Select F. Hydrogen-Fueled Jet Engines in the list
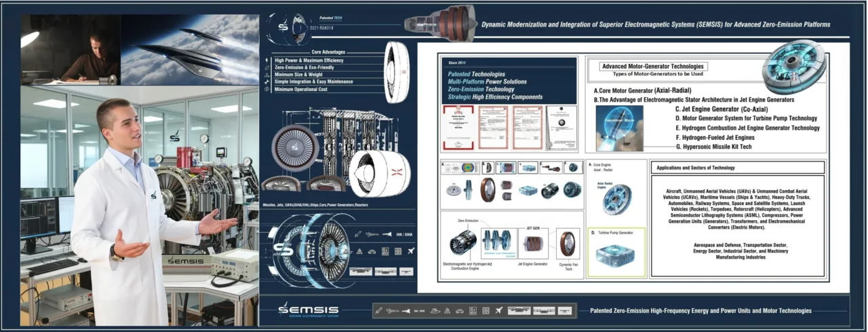 coord(724,137)
